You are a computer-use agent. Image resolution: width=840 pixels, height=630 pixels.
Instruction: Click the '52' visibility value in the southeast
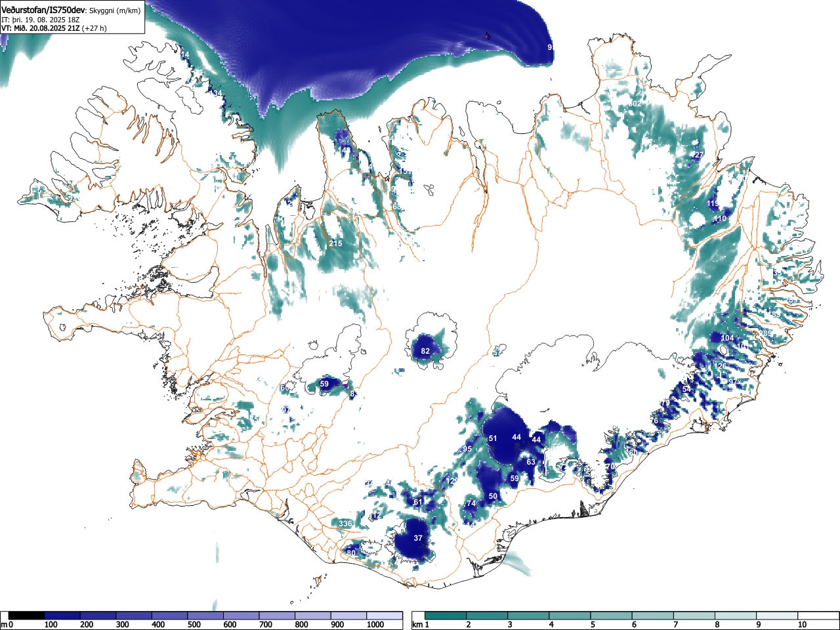(x=686, y=389)
